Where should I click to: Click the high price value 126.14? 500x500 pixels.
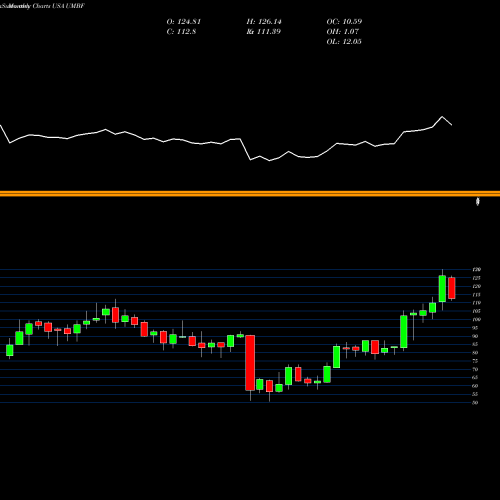point(270,22)
